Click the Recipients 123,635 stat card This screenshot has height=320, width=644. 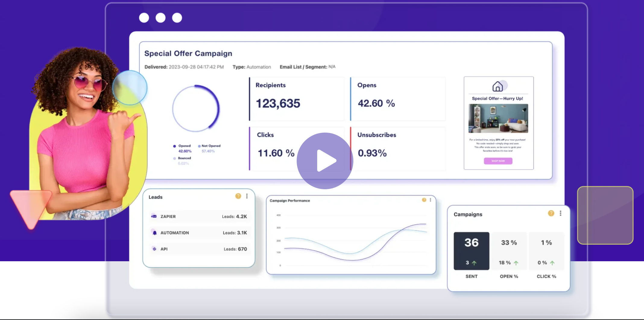point(297,99)
